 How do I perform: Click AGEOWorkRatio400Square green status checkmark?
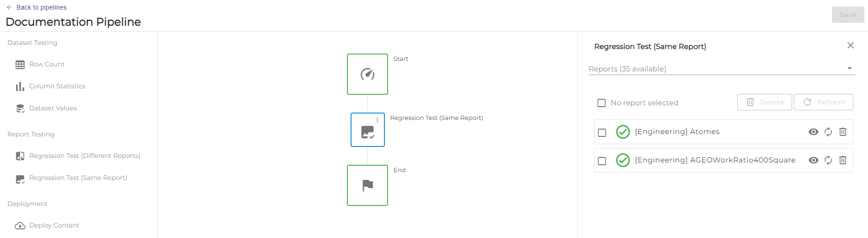click(x=623, y=160)
